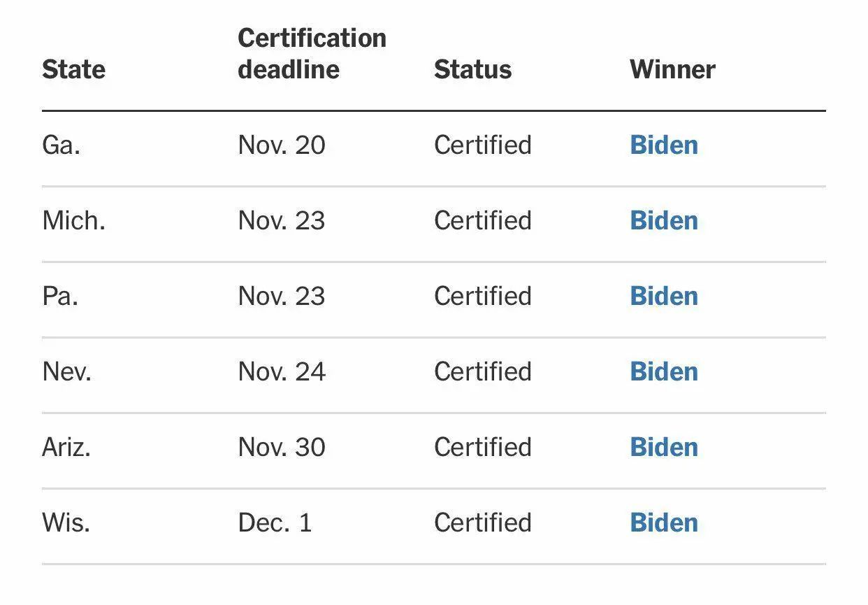Click the Status column header

click(472, 69)
